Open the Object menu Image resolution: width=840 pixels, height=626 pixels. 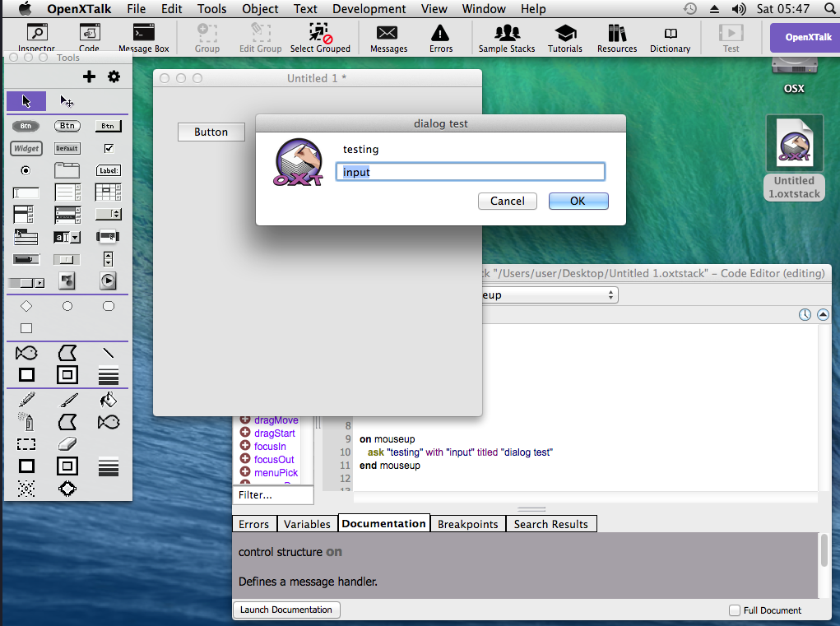click(x=260, y=9)
